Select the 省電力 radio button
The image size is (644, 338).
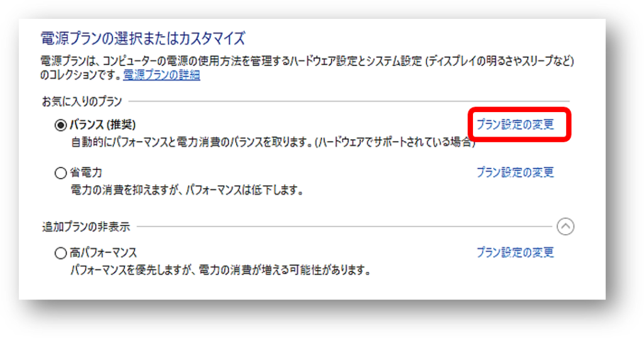61,172
